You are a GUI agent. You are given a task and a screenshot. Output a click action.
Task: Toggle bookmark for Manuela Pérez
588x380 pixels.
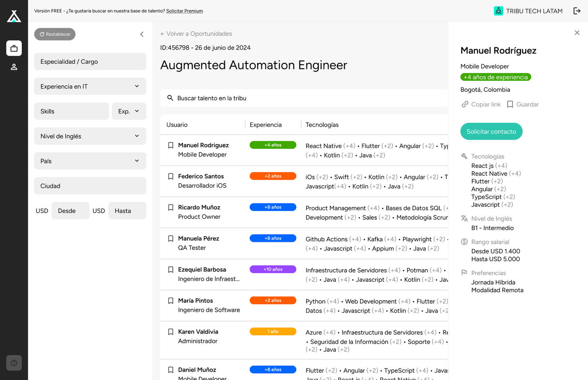[x=171, y=239]
